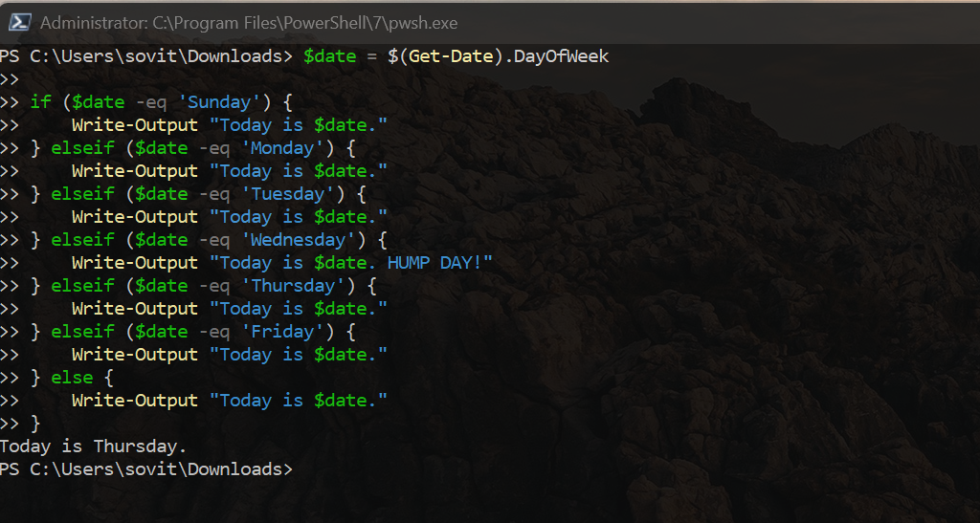Click the 'if' keyword in the script
The width and height of the screenshot is (980, 523).
40,101
